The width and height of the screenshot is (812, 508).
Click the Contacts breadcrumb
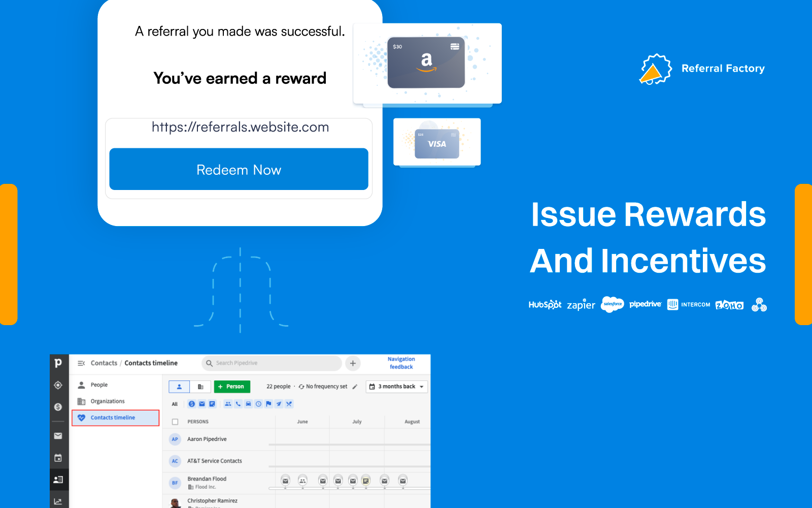104,363
